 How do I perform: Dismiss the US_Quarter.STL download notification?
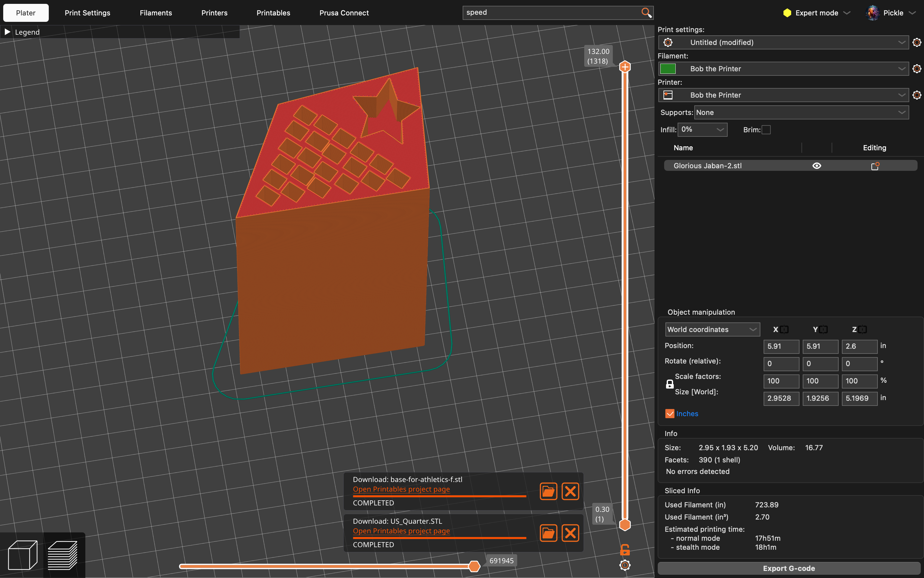tap(570, 533)
